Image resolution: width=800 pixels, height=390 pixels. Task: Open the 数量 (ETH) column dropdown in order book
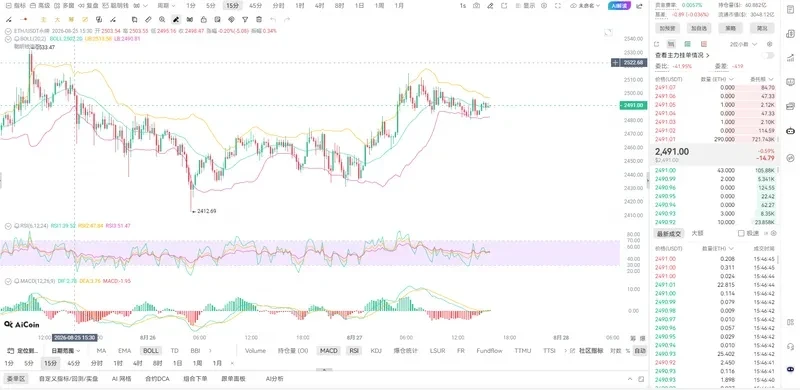click(x=717, y=79)
